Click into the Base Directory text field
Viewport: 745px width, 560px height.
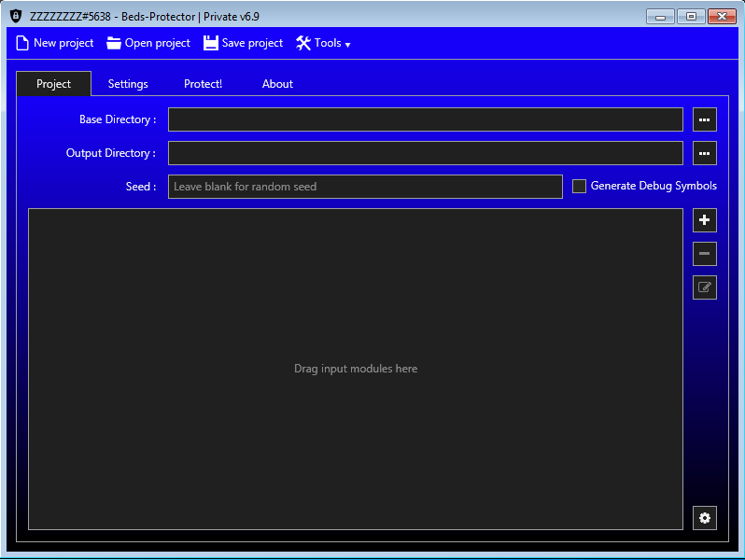point(425,119)
